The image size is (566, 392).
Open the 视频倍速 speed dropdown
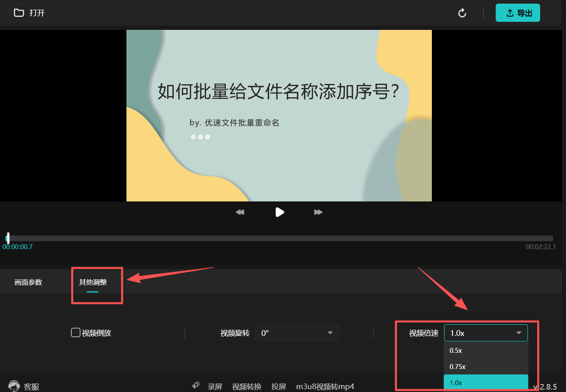(486, 333)
